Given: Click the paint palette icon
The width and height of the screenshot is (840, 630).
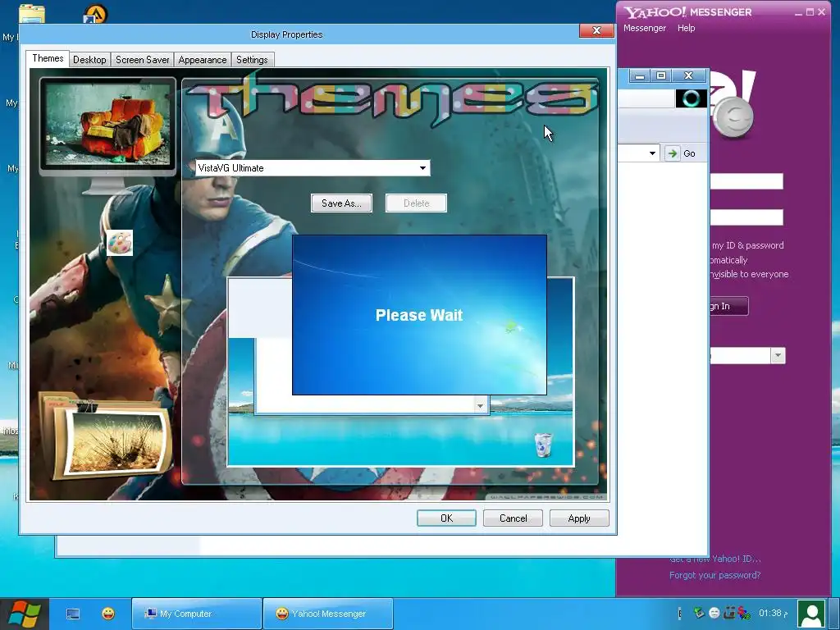Looking at the screenshot, I should (120, 243).
